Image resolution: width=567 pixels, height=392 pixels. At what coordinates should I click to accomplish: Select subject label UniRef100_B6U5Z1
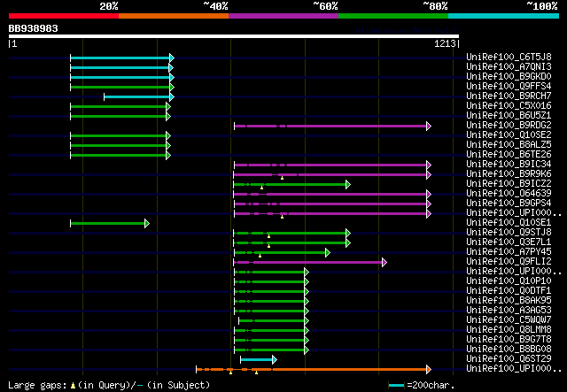pyautogui.click(x=509, y=115)
